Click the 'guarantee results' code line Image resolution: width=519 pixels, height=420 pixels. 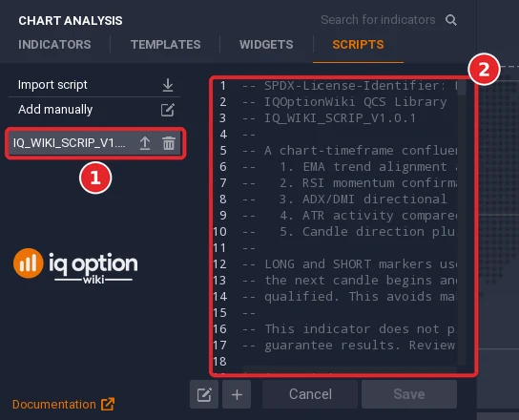(348, 346)
